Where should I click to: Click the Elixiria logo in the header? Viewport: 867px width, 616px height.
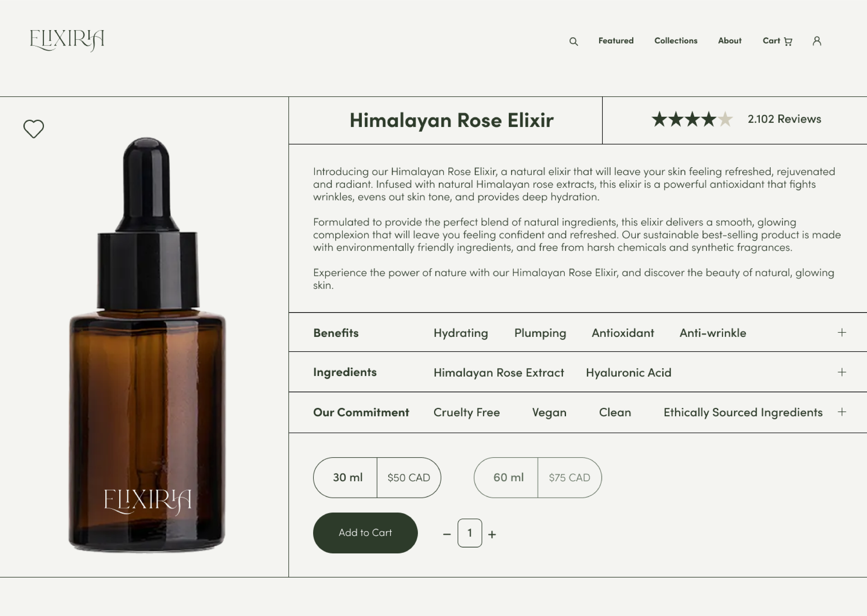click(67, 40)
